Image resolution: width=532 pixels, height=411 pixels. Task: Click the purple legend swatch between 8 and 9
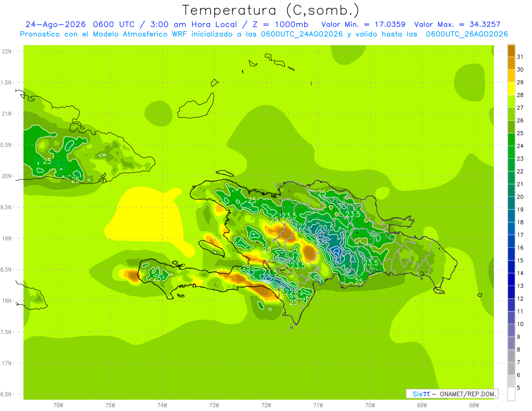[x=511, y=344]
